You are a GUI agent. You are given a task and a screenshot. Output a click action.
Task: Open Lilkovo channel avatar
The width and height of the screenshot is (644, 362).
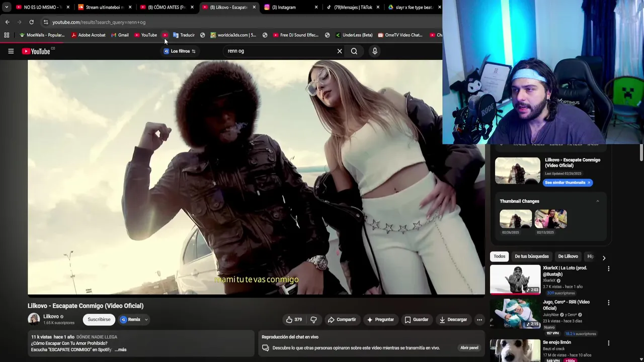(x=34, y=319)
